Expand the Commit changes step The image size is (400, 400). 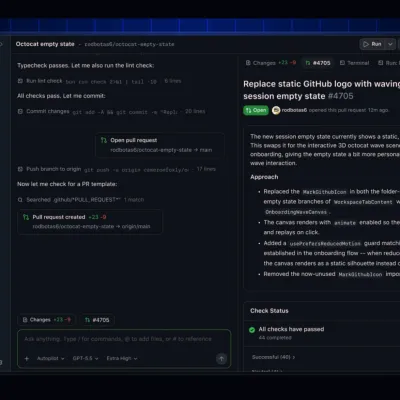[111, 111]
